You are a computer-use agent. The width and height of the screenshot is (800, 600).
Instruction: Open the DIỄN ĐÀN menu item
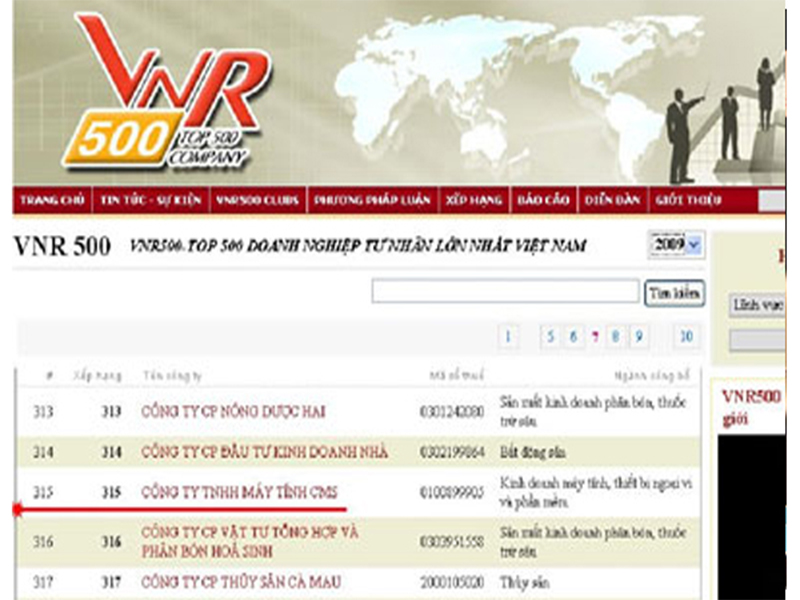pyautogui.click(x=613, y=199)
